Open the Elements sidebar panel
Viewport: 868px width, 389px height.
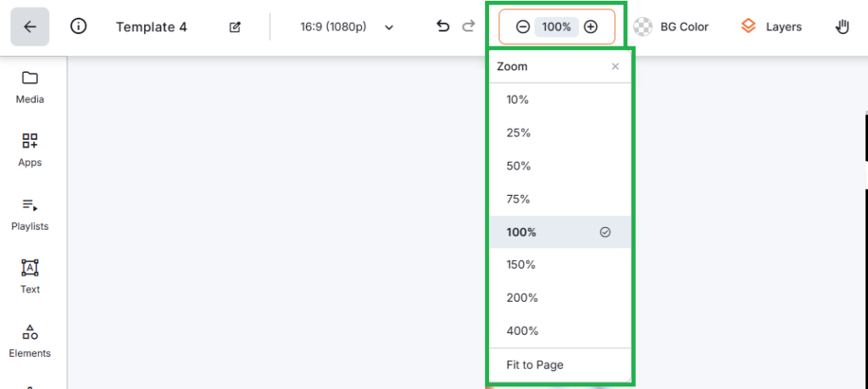(30, 341)
